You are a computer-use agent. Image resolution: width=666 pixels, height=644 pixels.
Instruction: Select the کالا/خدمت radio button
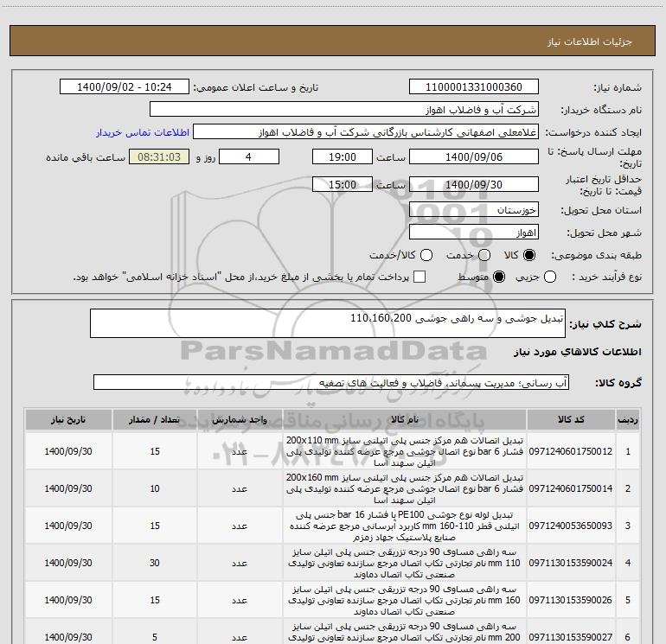tap(426, 255)
